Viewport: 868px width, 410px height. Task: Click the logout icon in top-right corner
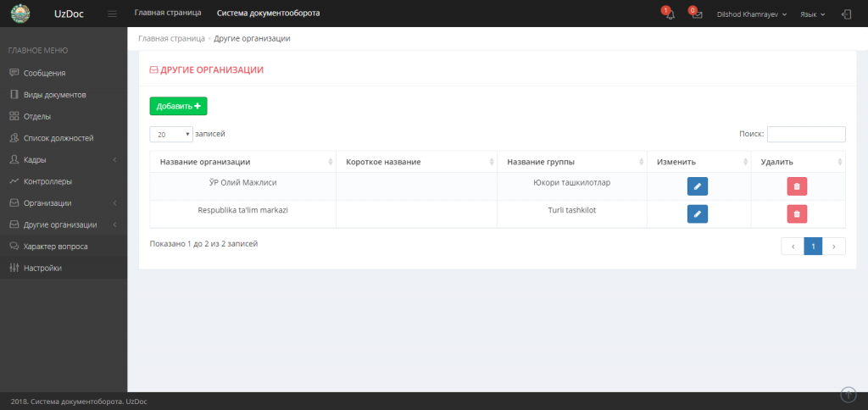coord(846,14)
